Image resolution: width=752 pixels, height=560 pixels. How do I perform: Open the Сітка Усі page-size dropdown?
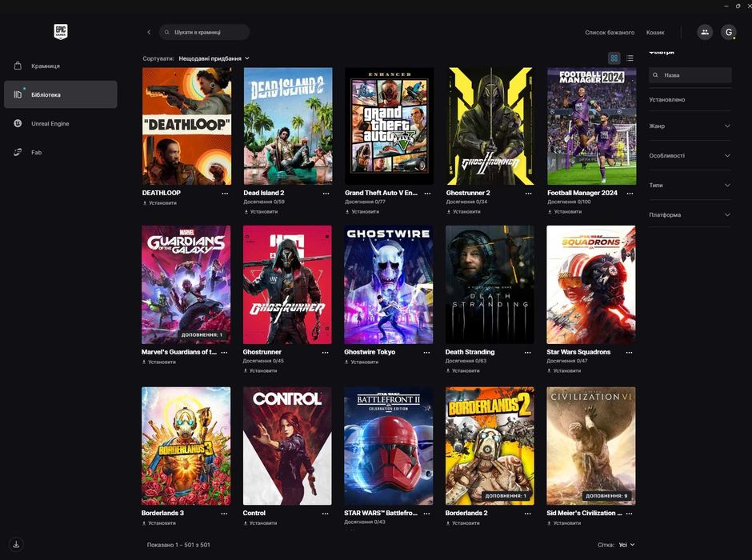[626, 545]
